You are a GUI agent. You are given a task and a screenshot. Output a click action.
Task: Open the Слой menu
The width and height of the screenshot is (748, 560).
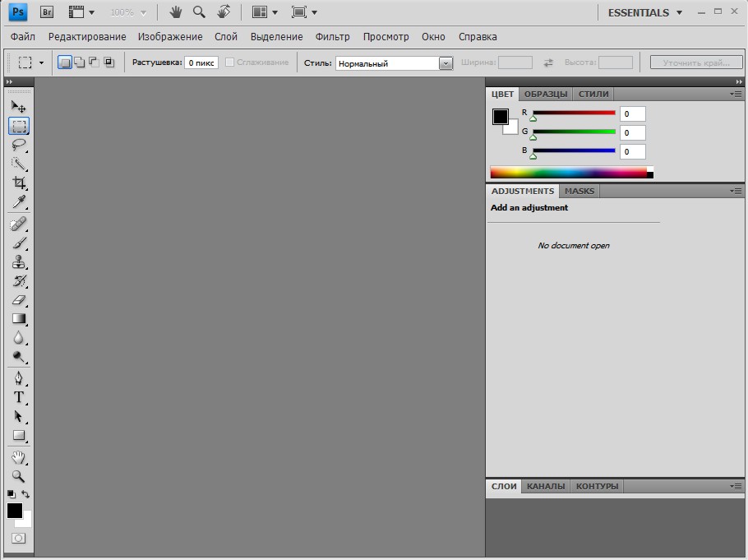point(226,37)
